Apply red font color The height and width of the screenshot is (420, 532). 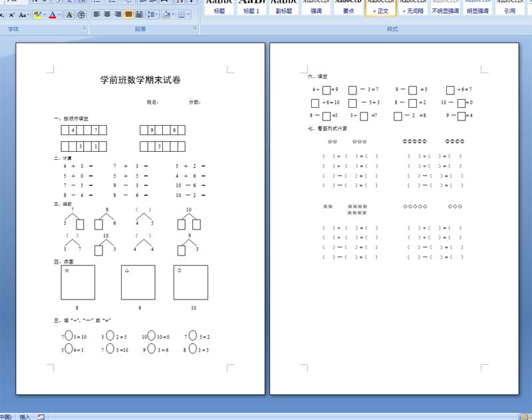pyautogui.click(x=53, y=15)
